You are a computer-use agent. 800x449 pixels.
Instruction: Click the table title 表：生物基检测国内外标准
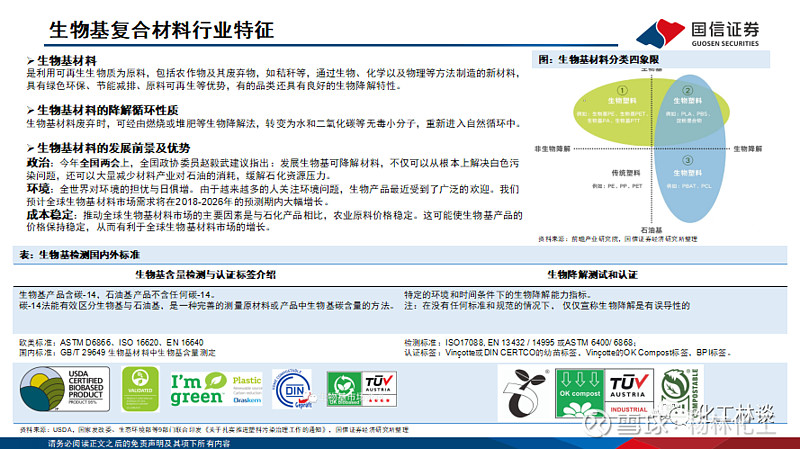(x=80, y=255)
